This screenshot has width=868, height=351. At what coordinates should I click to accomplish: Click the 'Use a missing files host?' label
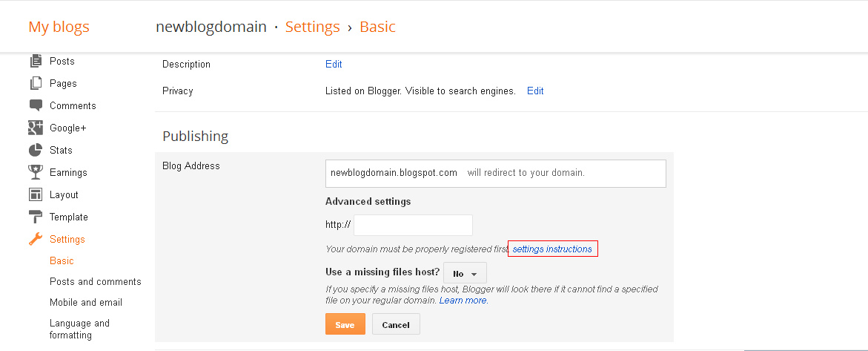pos(382,272)
